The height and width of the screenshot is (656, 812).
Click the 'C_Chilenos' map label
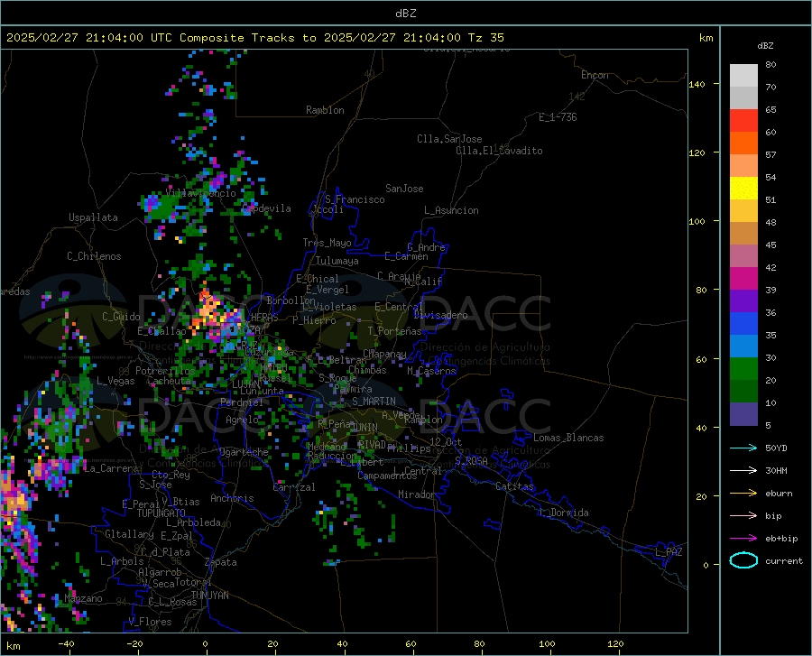click(94, 256)
